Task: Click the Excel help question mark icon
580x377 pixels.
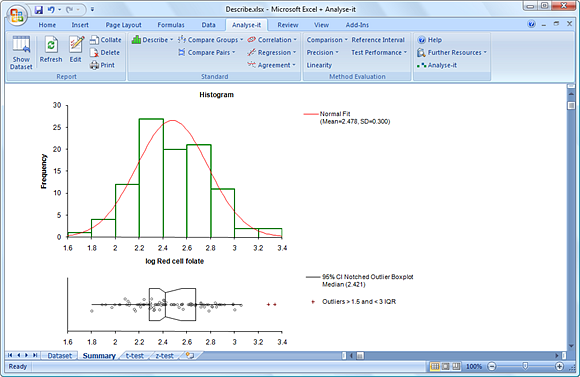Action: [532, 24]
